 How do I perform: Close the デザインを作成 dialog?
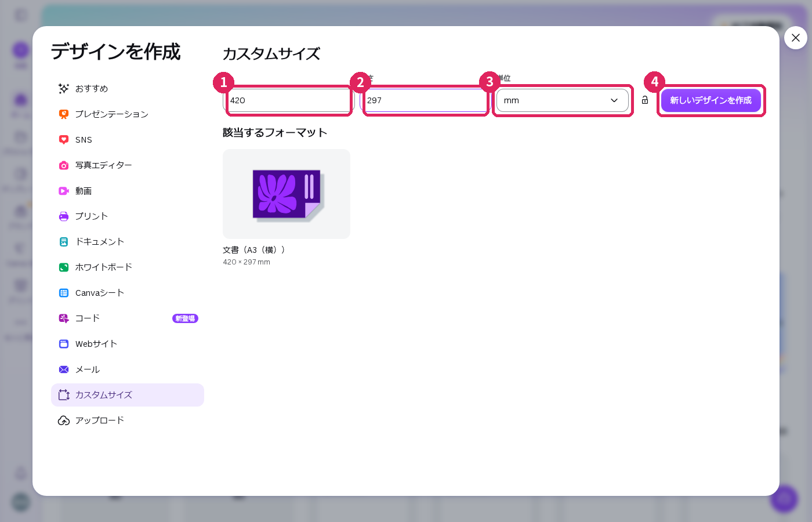point(796,38)
